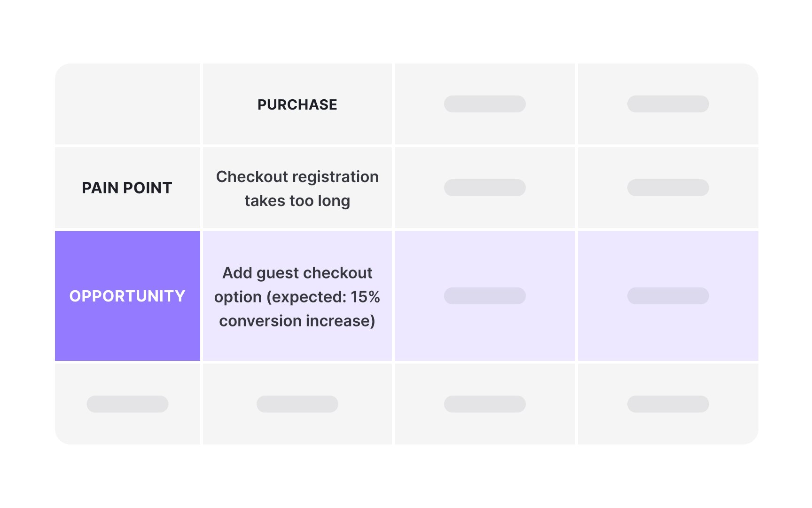
Task: Click the bottom row placeholder under PURCHASE column
Action: point(297,404)
